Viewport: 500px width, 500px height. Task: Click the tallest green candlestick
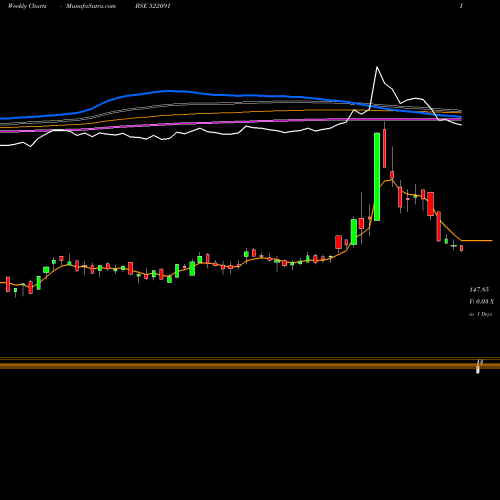tap(377, 177)
